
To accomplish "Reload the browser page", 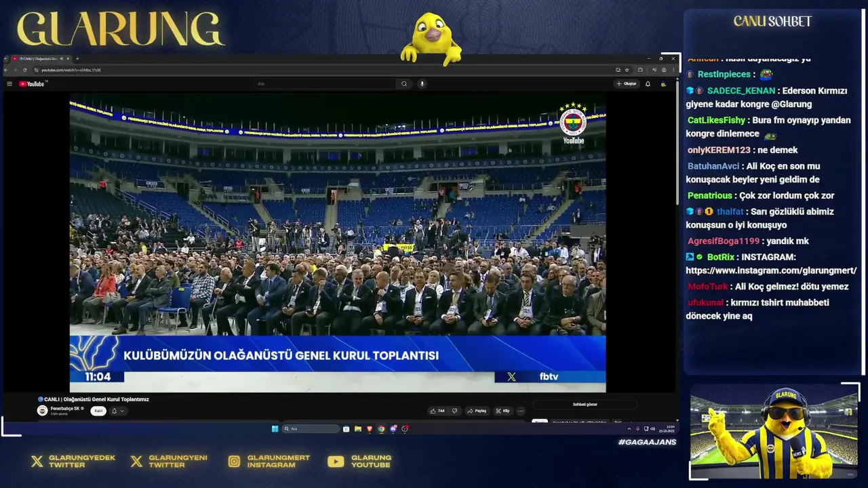I will [25, 70].
